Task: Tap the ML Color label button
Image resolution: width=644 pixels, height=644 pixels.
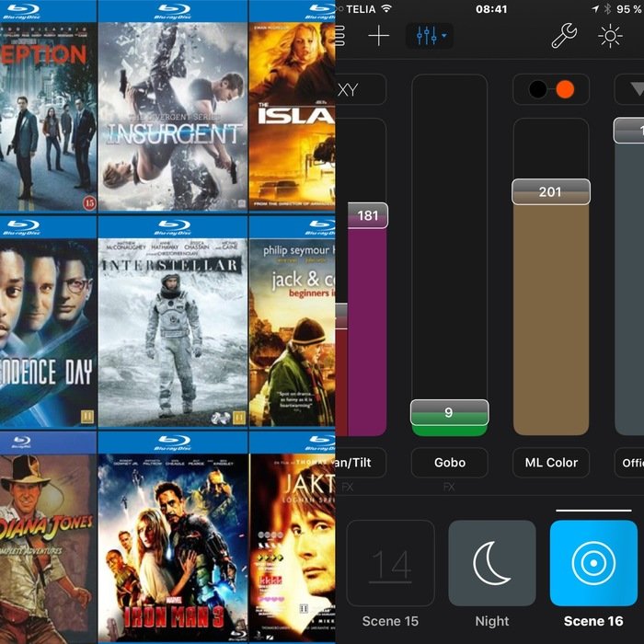Action: [551, 463]
